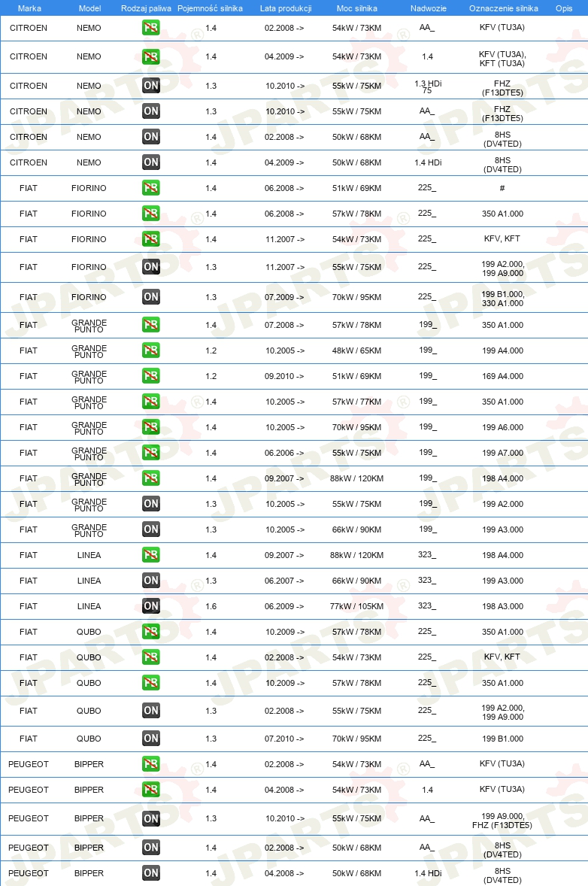Click diesel ON icon for Fiat Qubo 199 B1.000
Viewport: 588px width, 886px height.
(151, 738)
